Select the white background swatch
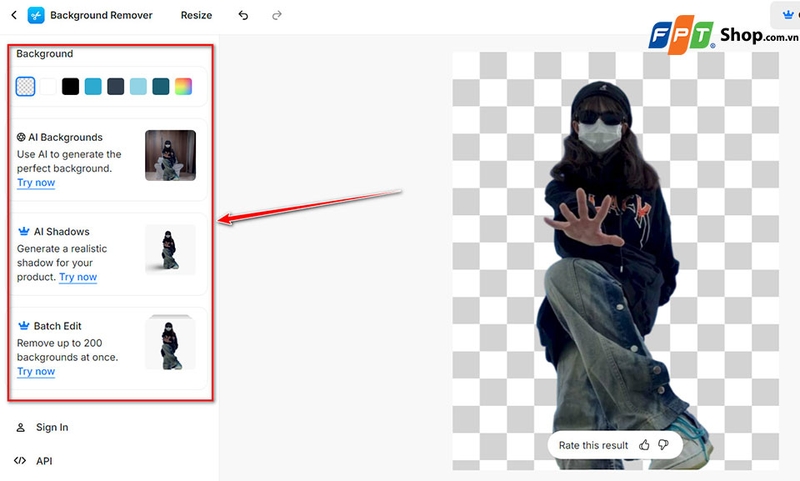 pyautogui.click(x=48, y=86)
